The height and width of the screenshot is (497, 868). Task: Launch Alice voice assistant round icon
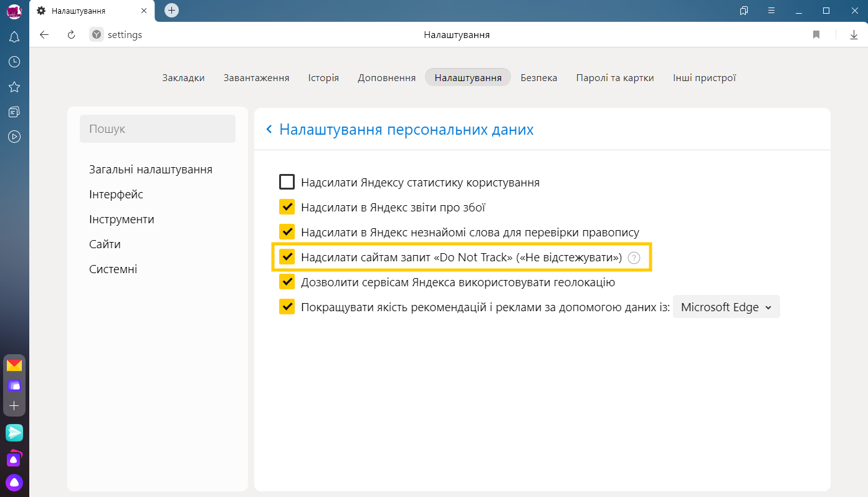[14, 482]
